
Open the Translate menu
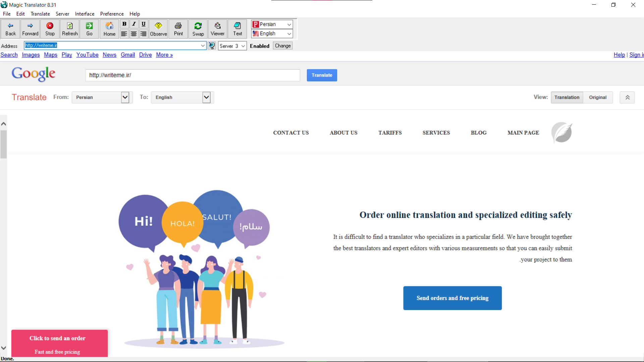[x=40, y=14]
